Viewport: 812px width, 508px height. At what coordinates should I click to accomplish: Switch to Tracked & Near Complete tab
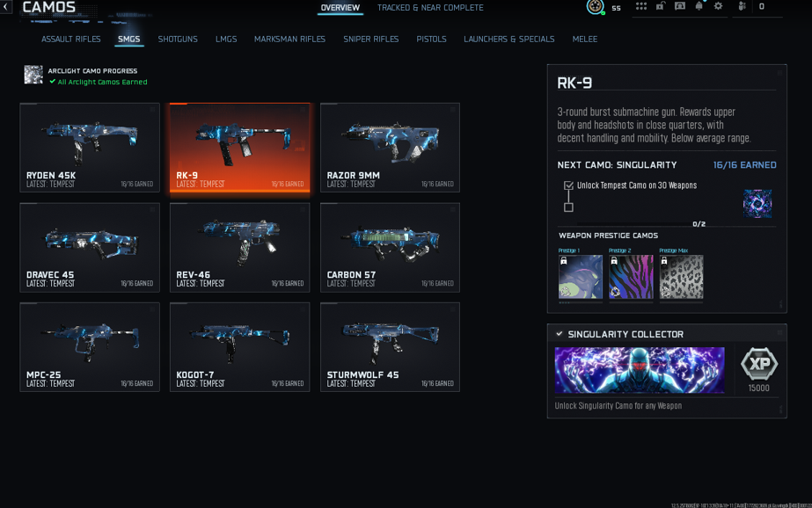[430, 8]
